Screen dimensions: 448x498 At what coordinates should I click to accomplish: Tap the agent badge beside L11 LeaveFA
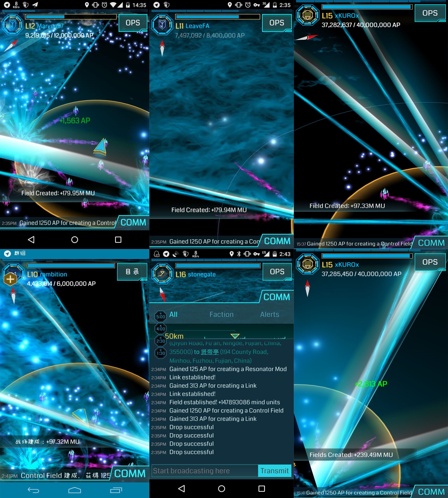[162, 24]
